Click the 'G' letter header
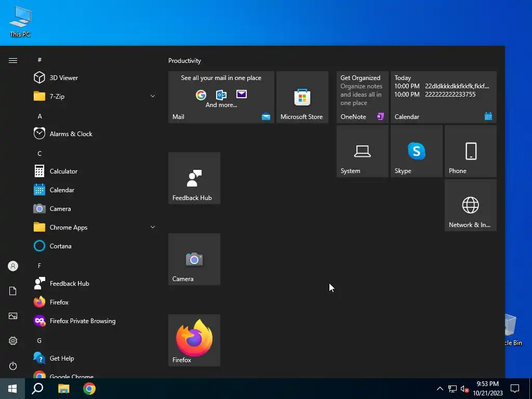Viewport: 532px width, 399px height. pyautogui.click(x=39, y=340)
